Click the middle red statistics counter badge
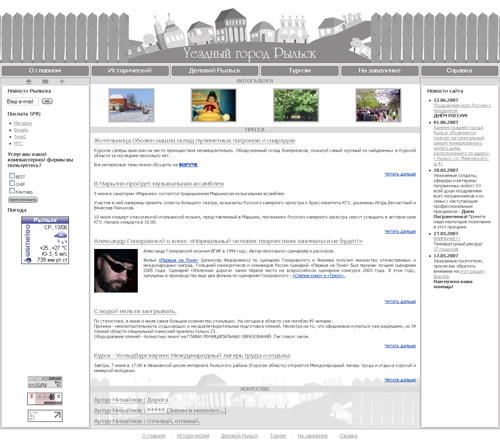 pos(45,398)
